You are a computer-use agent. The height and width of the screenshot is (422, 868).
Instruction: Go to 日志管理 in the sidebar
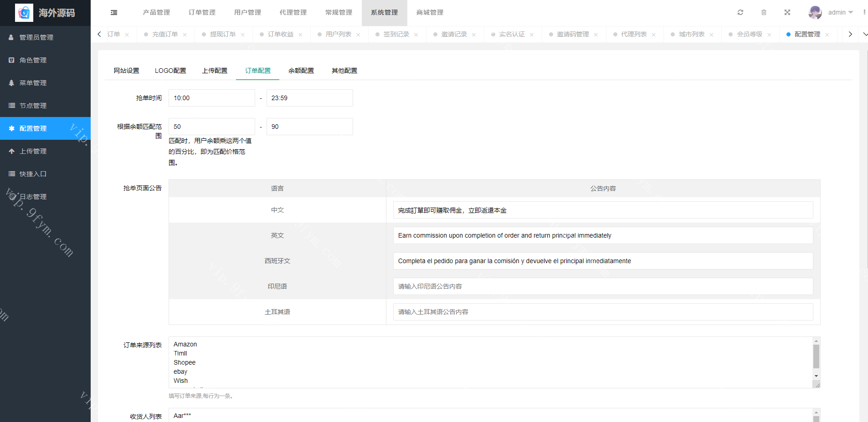click(x=33, y=197)
